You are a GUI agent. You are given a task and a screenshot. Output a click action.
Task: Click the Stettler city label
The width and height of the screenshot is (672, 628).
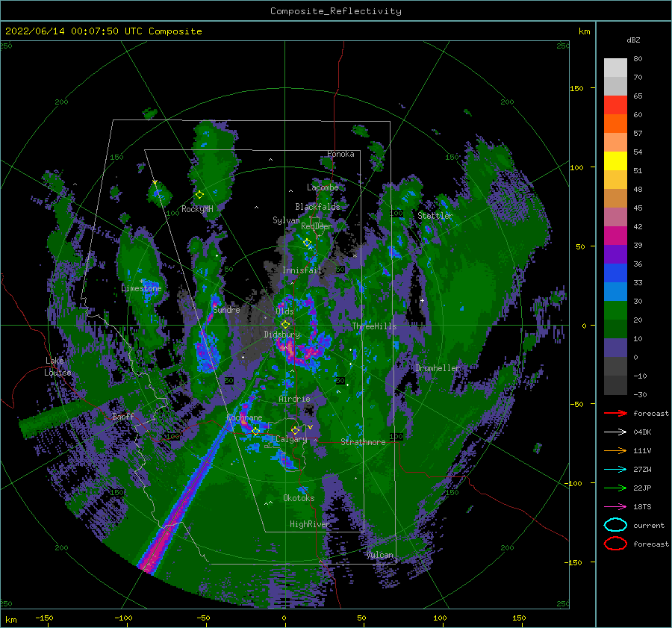pyautogui.click(x=435, y=216)
